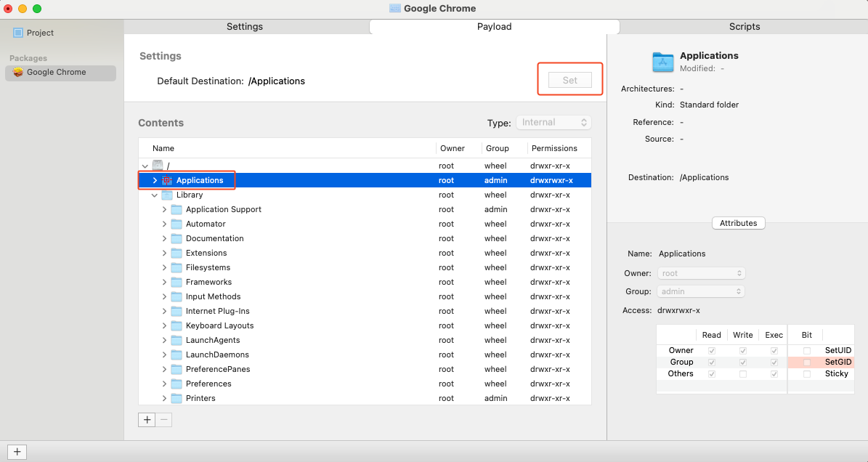Screen dimensions: 868x462
Task: Click the plus button below Contents list
Action: (x=147, y=420)
